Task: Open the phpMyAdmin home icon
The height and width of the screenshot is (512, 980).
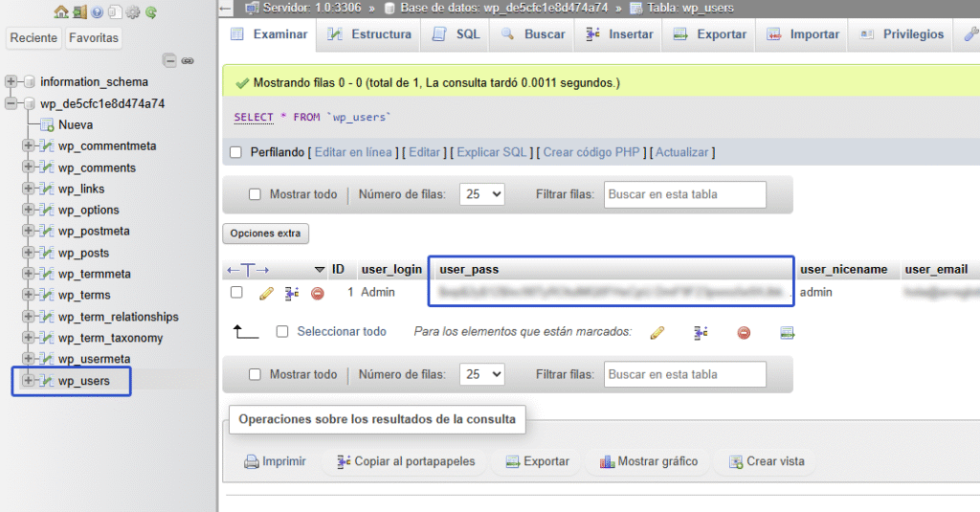Action: tap(60, 11)
